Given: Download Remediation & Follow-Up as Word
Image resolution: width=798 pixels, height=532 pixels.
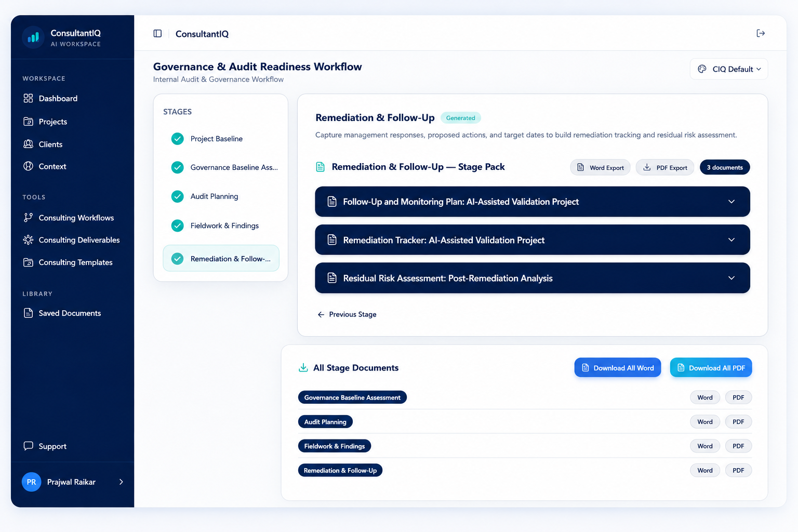Looking at the screenshot, I should pos(705,470).
